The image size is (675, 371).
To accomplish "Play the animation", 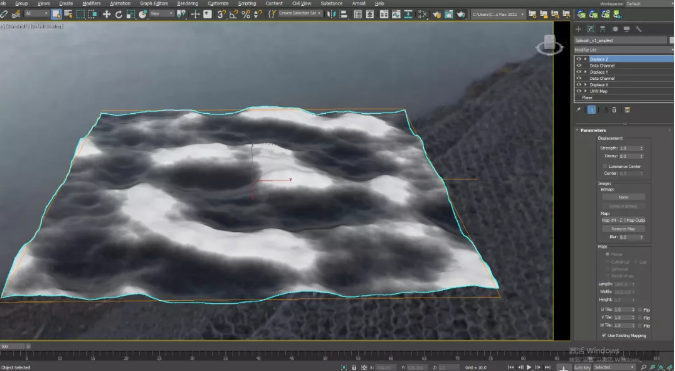I will [529, 367].
